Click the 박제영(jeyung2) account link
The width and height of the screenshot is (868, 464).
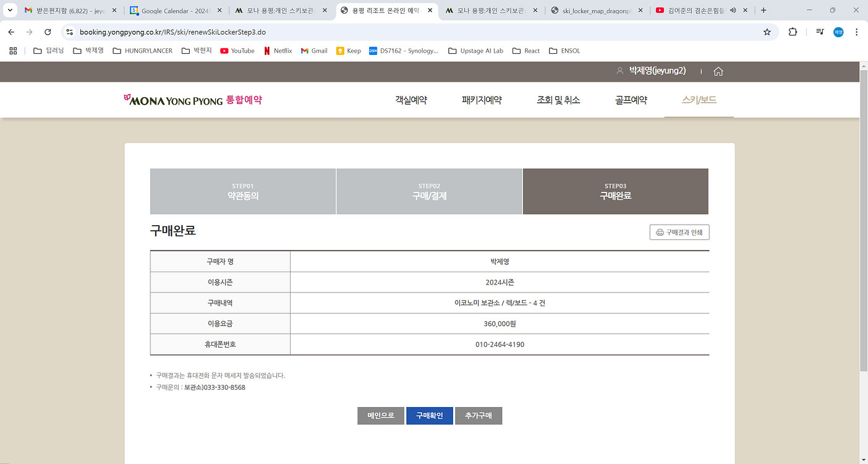point(657,71)
